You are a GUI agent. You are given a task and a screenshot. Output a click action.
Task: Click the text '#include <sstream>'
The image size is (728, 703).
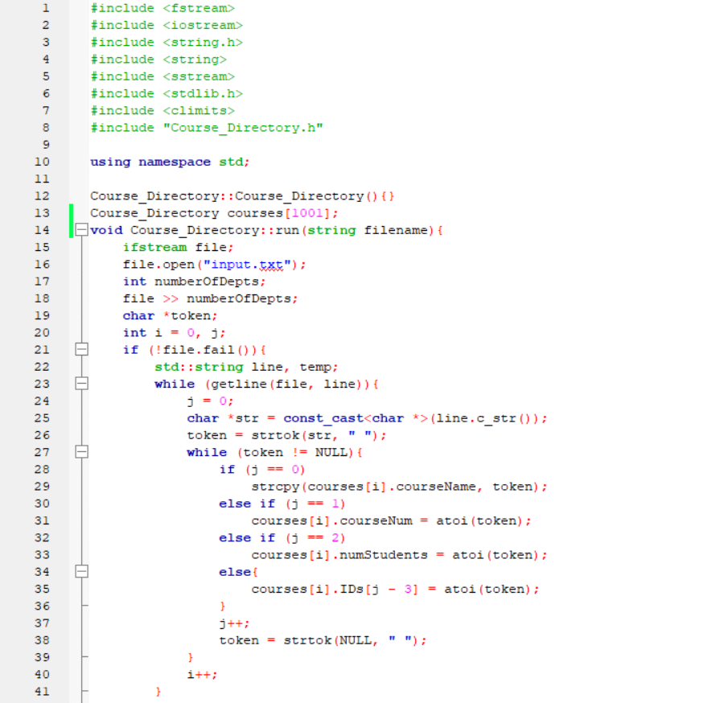click(162, 76)
